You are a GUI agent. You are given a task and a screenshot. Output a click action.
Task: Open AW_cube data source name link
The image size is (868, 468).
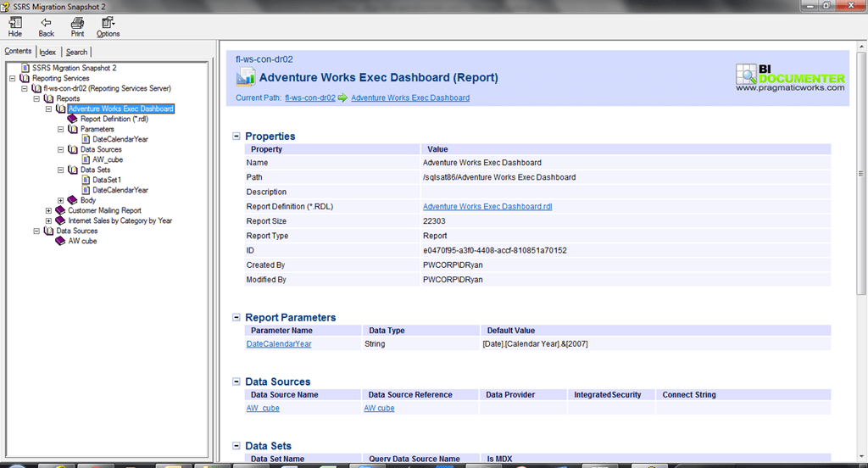click(263, 408)
